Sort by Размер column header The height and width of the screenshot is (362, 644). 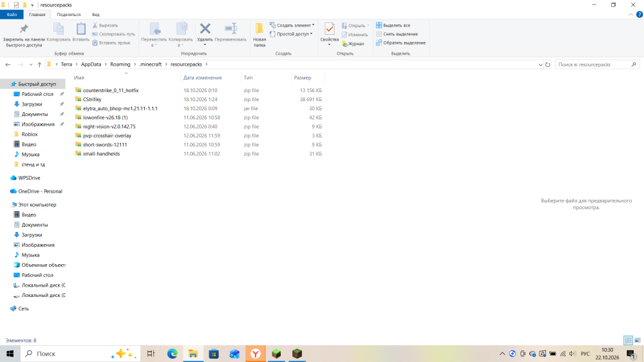click(303, 78)
